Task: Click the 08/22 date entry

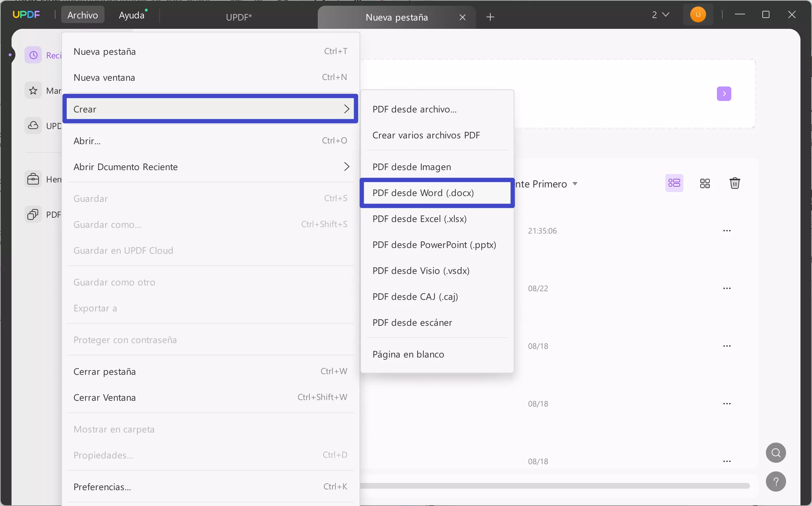Action: [x=538, y=288]
